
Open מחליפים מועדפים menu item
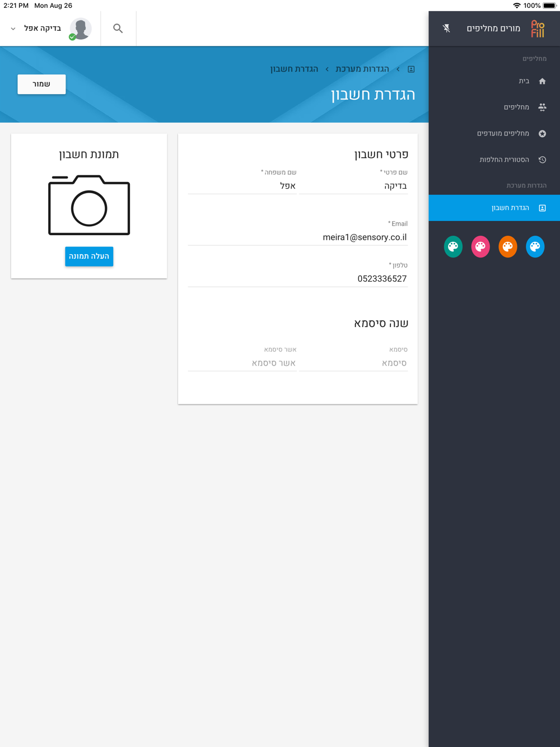494,133
